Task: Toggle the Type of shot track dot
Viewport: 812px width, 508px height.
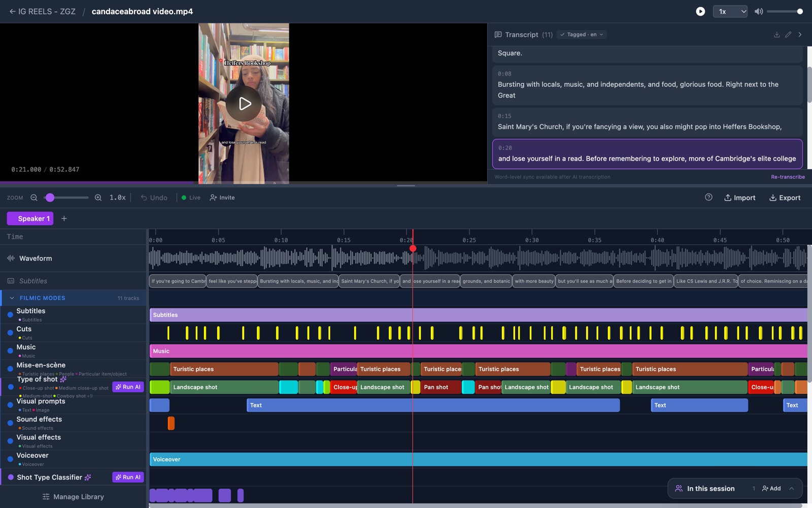Action: [11, 387]
